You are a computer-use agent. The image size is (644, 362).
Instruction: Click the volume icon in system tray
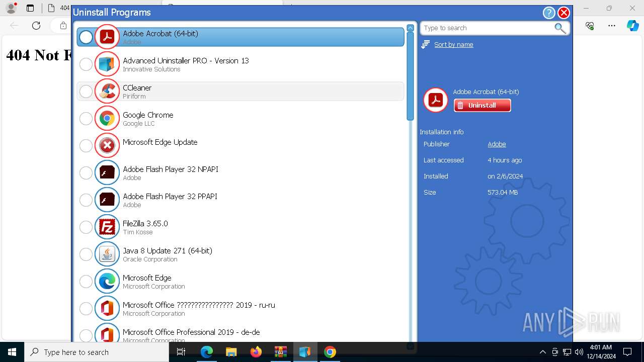(579, 352)
